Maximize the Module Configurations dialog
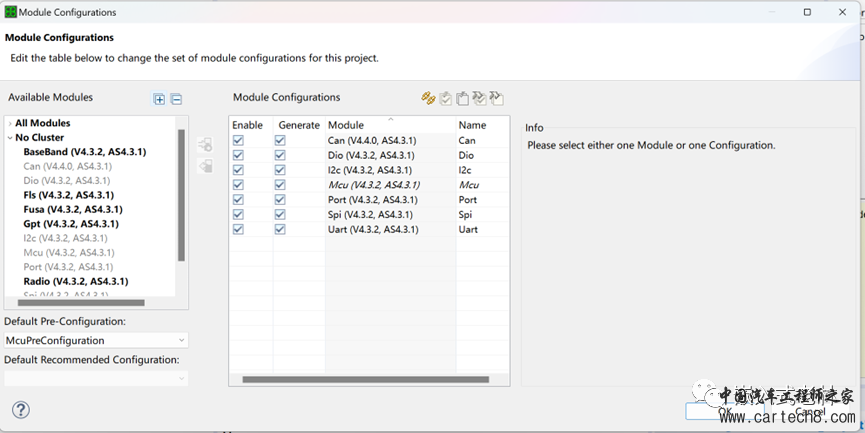This screenshot has width=865, height=433. pyautogui.click(x=807, y=12)
